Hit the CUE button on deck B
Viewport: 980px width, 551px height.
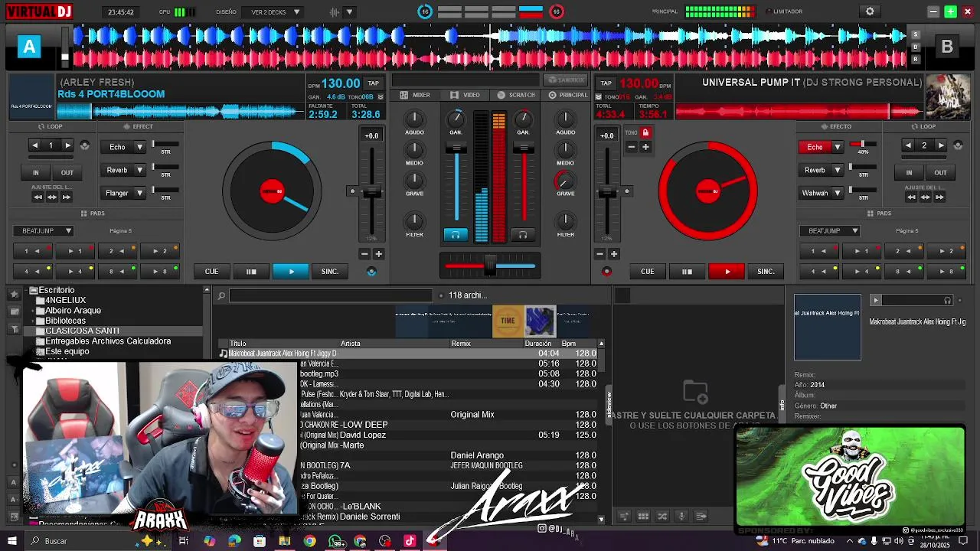click(x=647, y=271)
